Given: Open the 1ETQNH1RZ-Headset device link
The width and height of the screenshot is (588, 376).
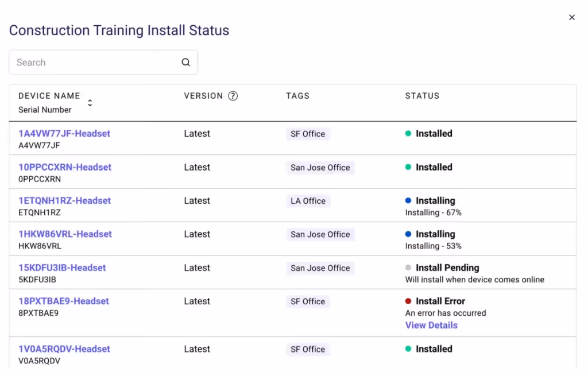Looking at the screenshot, I should click(x=64, y=200).
